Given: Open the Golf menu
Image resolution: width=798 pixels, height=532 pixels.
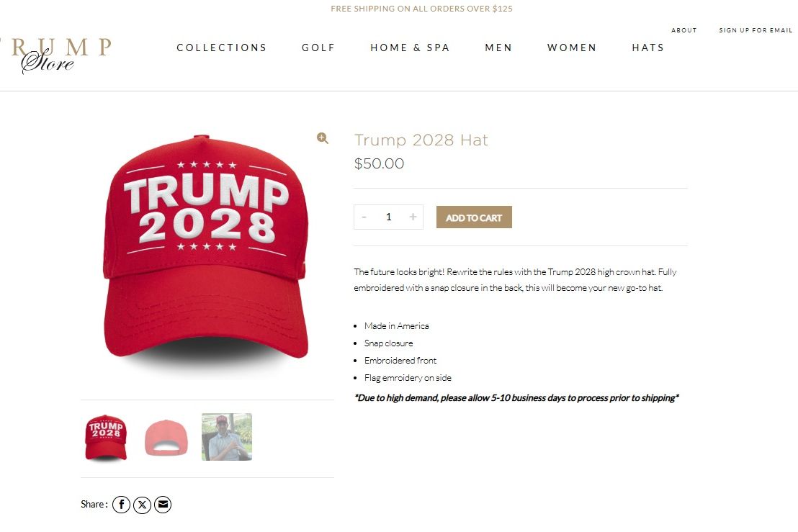Looking at the screenshot, I should pyautogui.click(x=318, y=48).
